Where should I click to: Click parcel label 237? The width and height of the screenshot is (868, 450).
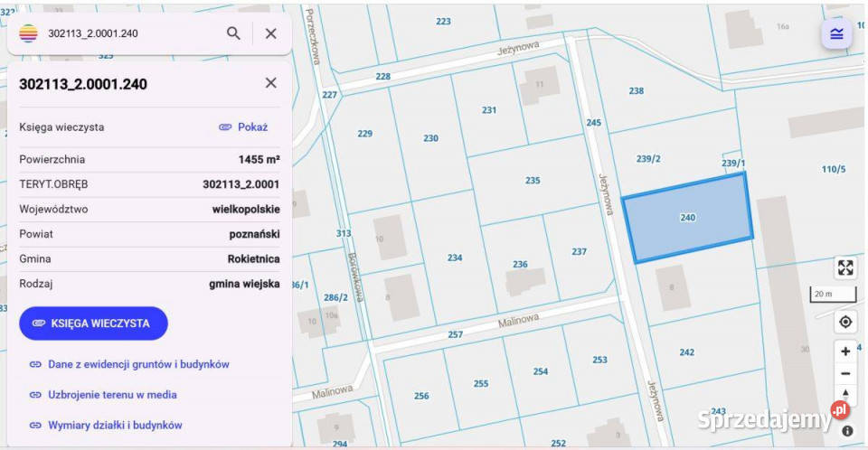(579, 252)
